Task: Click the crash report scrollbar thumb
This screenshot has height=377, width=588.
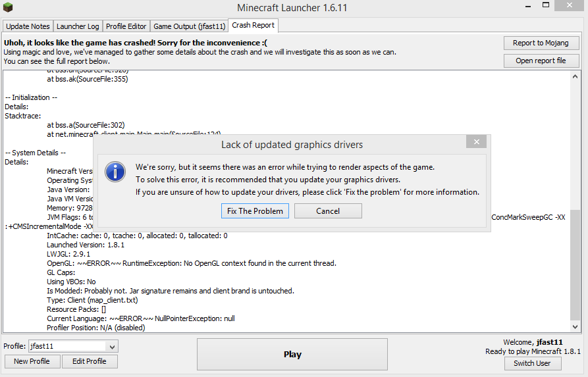Action: click(x=575, y=265)
